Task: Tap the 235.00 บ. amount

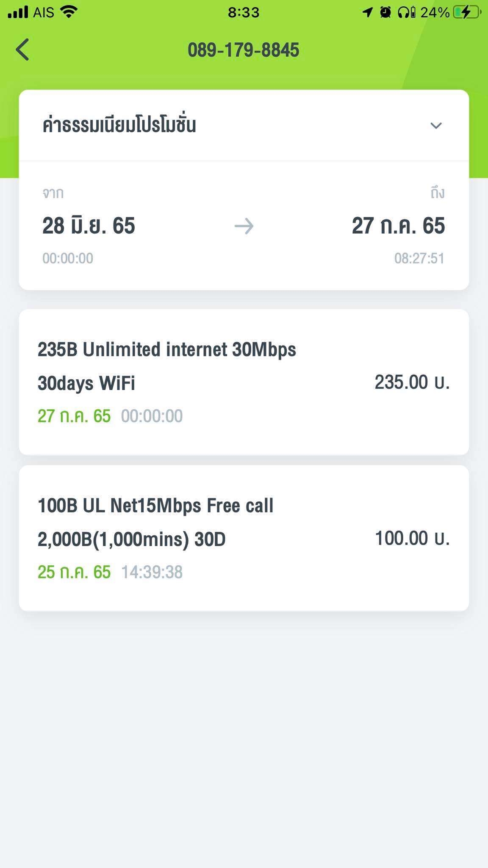Action: [x=412, y=382]
